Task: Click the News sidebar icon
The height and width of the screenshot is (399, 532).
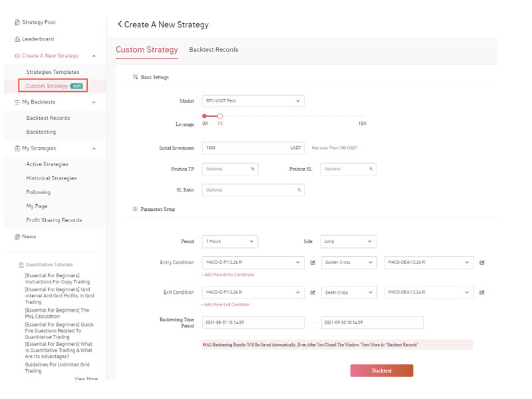Action: (17, 237)
